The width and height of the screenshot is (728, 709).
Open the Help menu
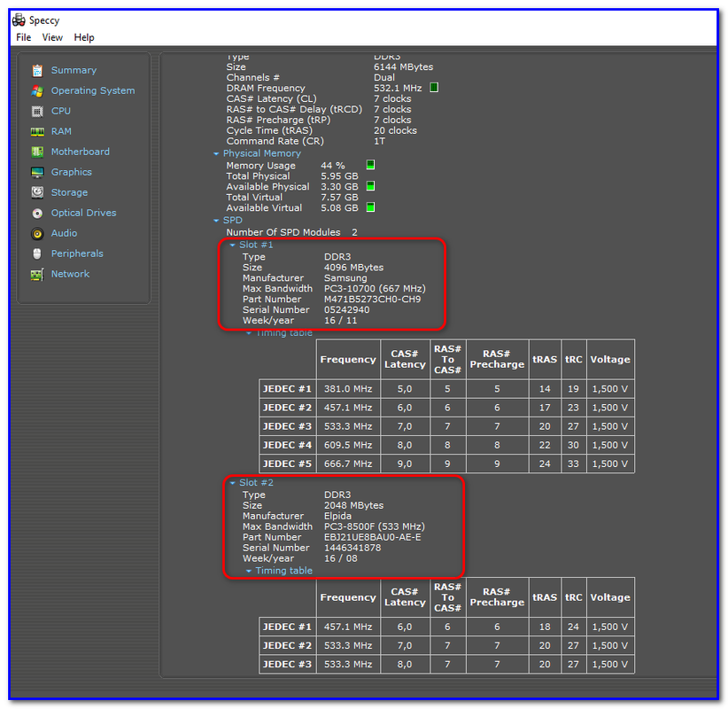coord(84,37)
